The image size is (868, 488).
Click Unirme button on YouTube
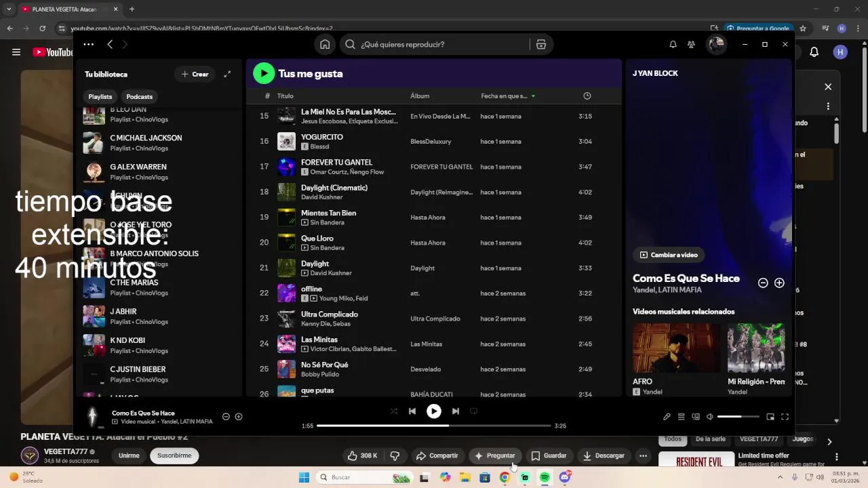(x=129, y=455)
